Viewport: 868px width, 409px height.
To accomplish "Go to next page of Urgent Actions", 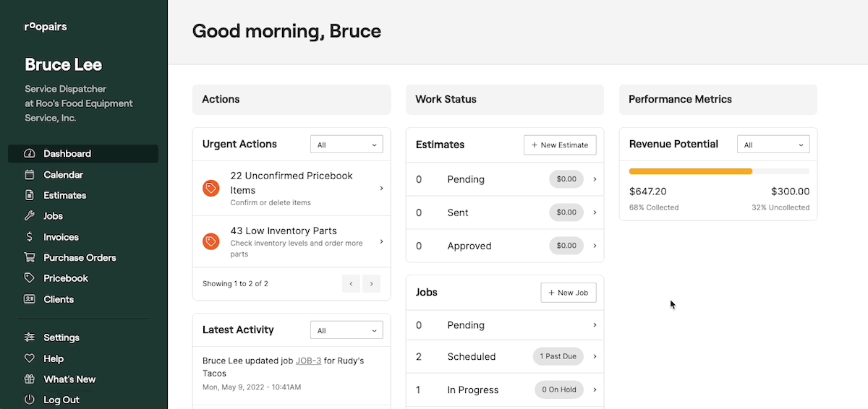I will point(372,284).
